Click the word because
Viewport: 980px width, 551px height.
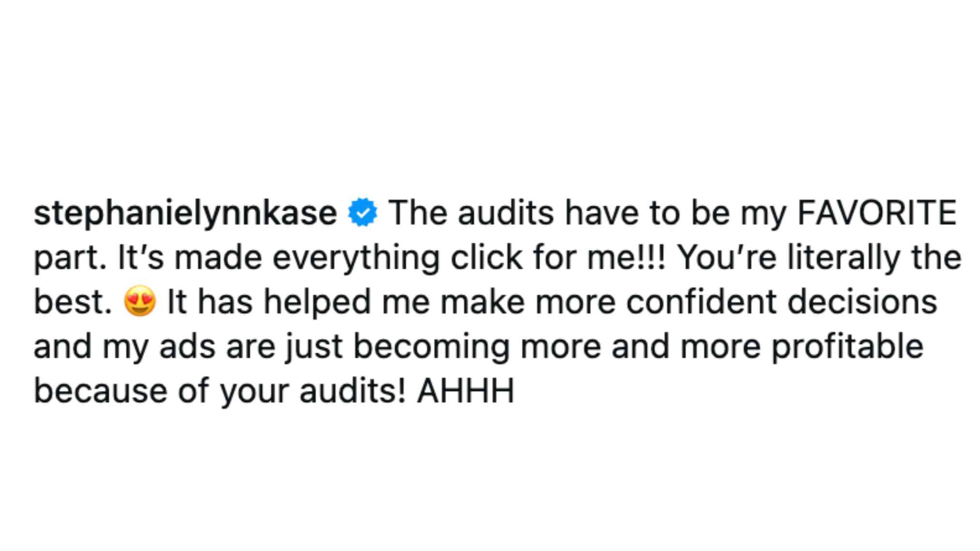click(x=100, y=390)
